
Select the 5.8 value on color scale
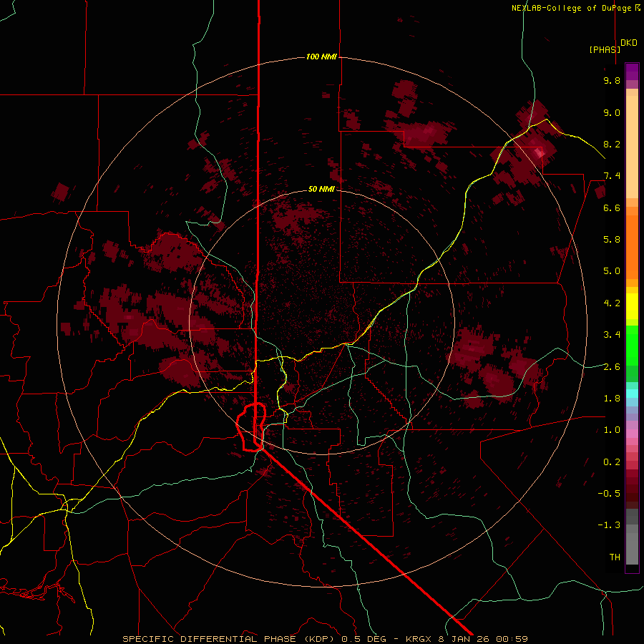[x=612, y=240]
